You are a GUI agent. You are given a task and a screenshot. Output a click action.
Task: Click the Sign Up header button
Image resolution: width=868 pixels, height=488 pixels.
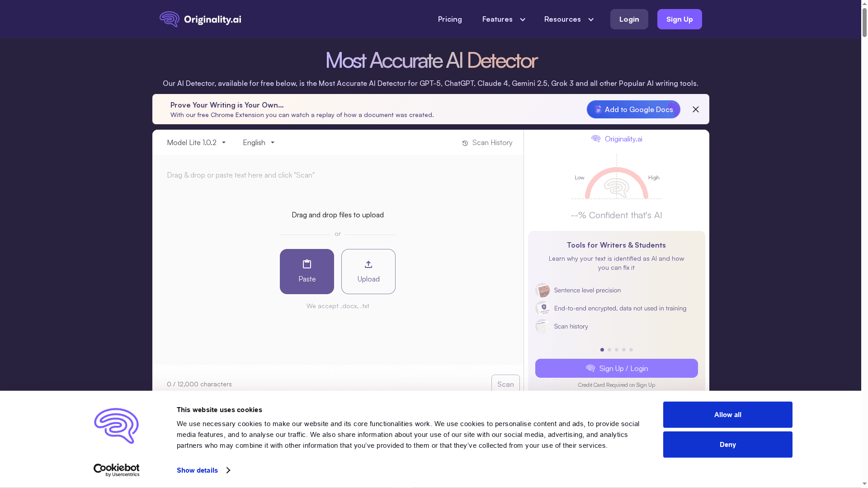tap(679, 19)
